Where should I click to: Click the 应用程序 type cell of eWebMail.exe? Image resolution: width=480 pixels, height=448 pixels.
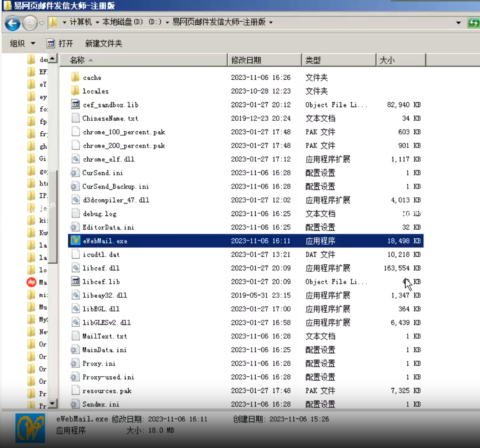coord(320,241)
